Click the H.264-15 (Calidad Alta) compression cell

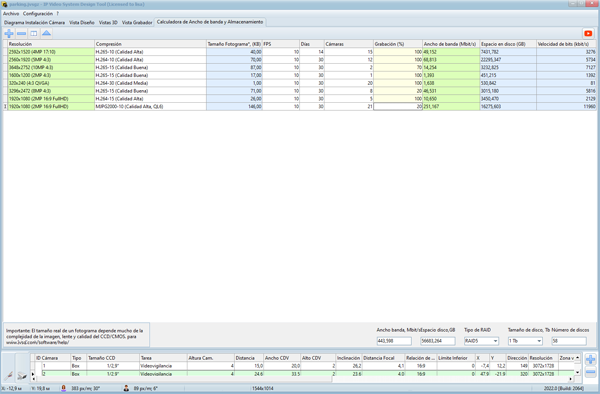(x=150, y=99)
